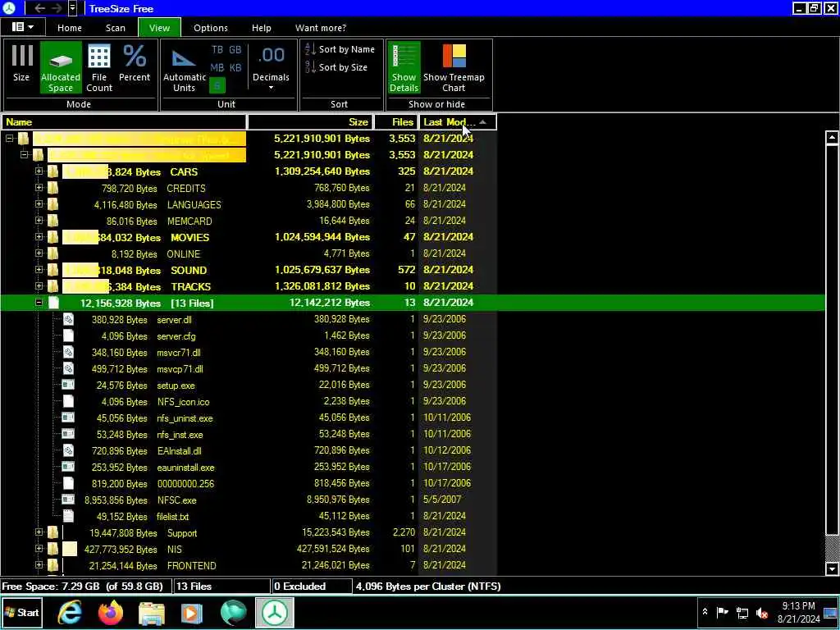Viewport: 840px width, 630px height.
Task: Open the View tab
Action: point(160,28)
